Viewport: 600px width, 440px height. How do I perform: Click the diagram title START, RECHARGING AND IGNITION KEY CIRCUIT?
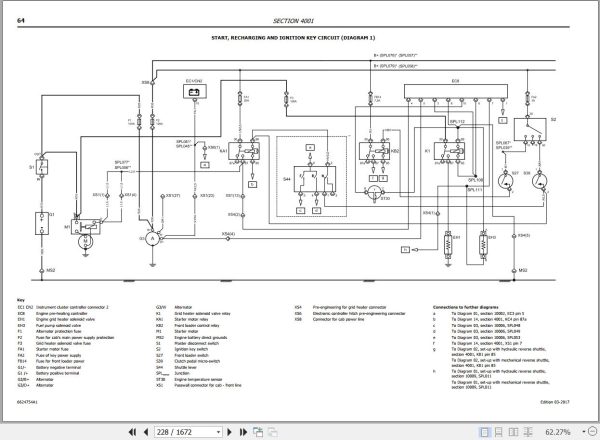pos(293,38)
